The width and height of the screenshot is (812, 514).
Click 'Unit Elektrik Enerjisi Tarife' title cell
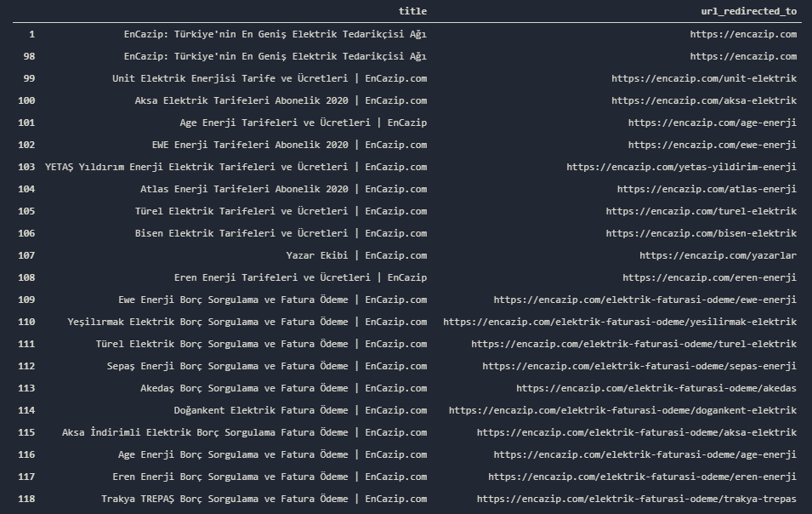[x=270, y=78]
